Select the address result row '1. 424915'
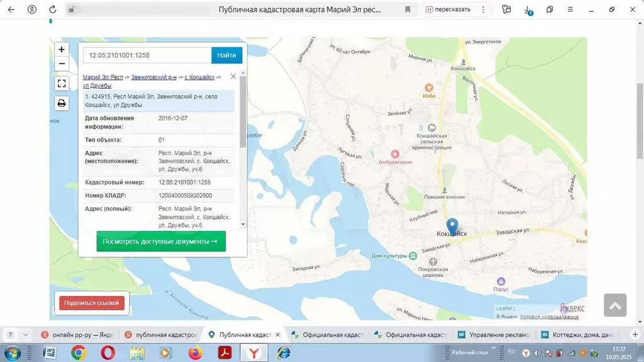 tap(158, 101)
